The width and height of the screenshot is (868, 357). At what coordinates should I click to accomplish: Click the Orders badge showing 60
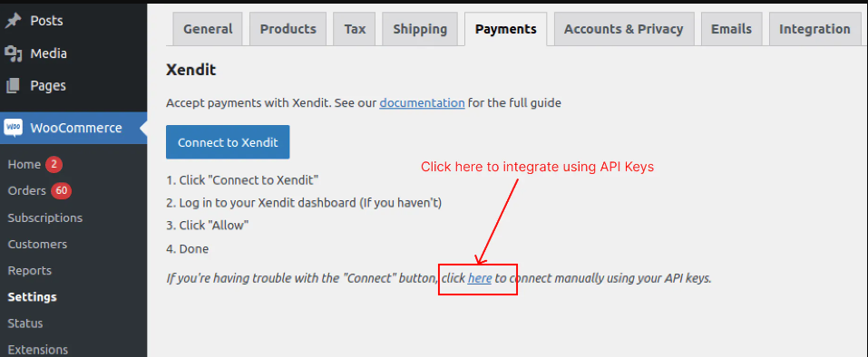point(61,190)
